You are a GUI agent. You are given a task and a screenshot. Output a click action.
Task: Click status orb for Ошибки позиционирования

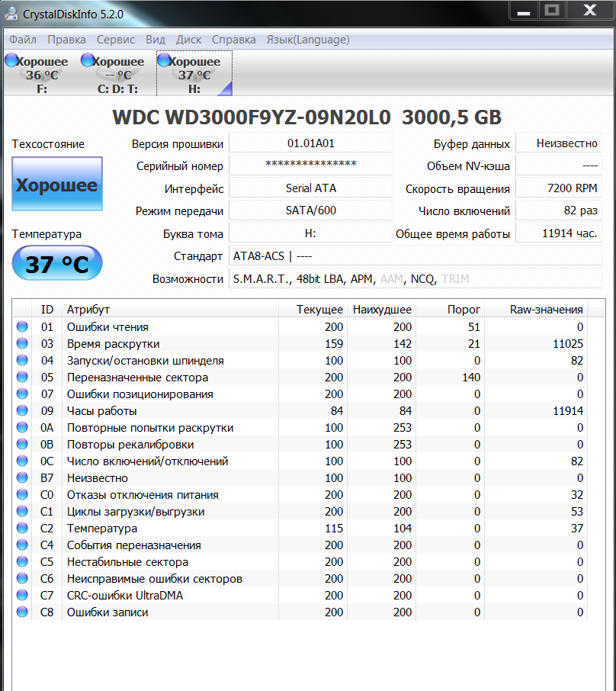pyautogui.click(x=22, y=394)
